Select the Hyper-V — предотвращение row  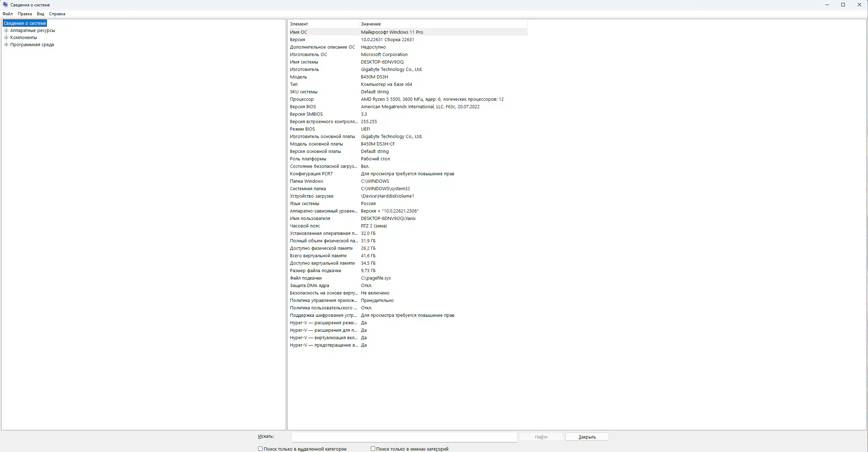point(408,345)
